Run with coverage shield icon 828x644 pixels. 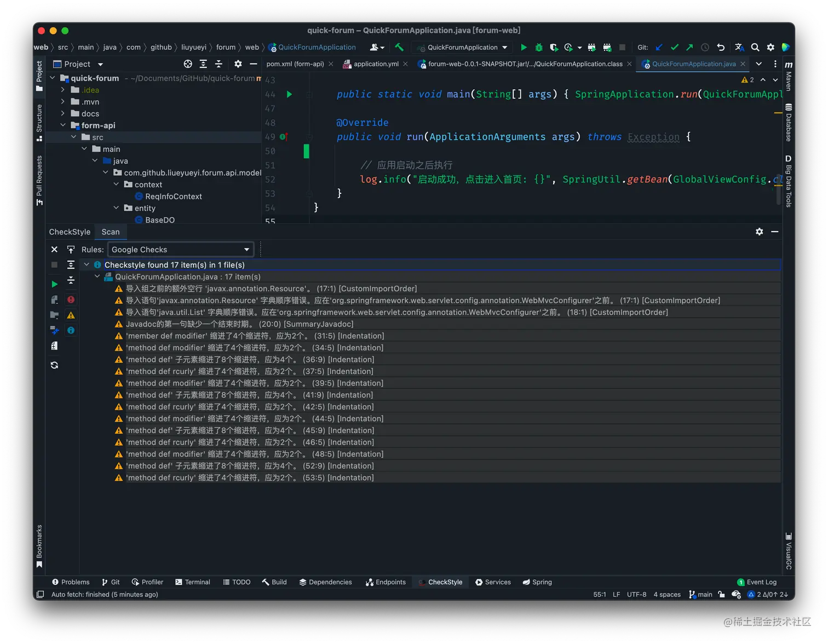click(554, 48)
